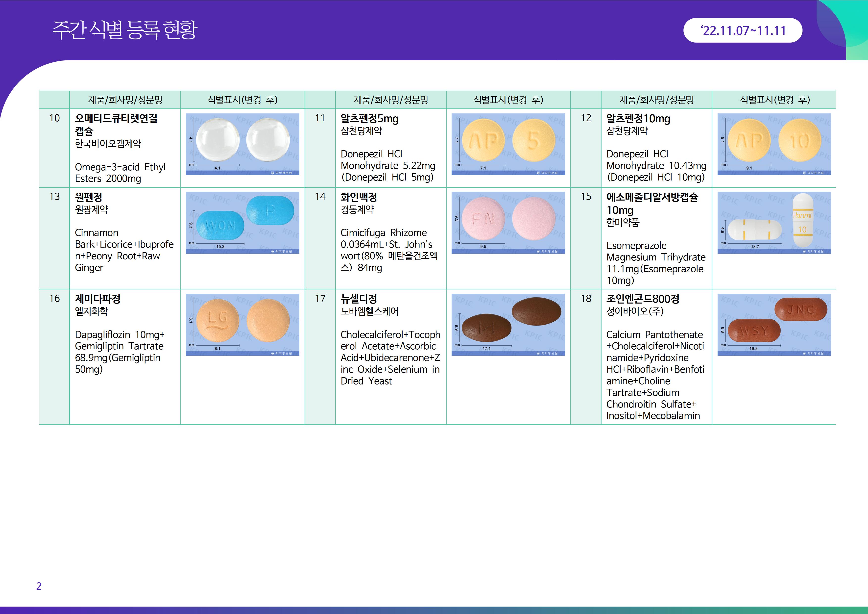This screenshot has width=868, height=614.
Task: Click the product name 원펜정
Action: pyautogui.click(x=89, y=197)
